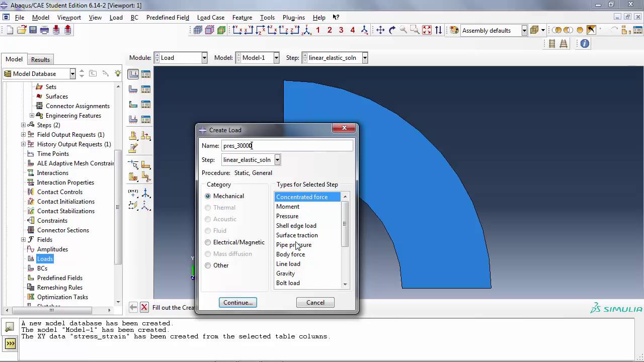
Task: Click the Create Datum Point XYZ tool
Action: [133, 193]
